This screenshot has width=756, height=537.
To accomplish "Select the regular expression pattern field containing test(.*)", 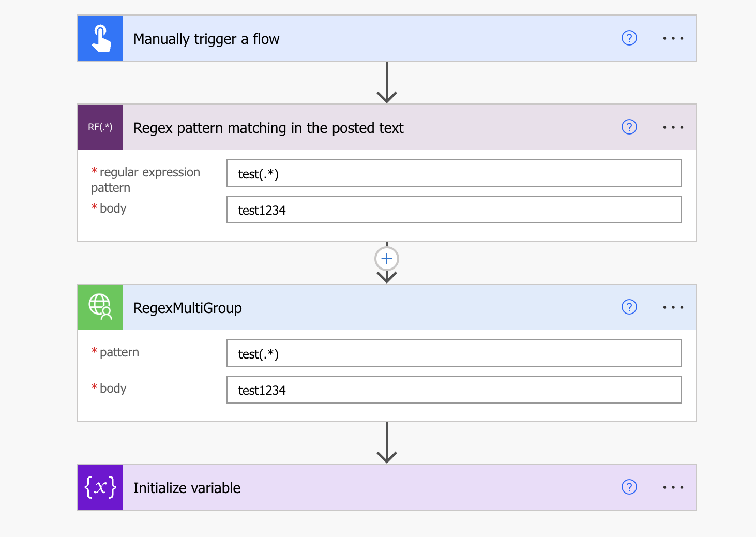I will point(453,173).
